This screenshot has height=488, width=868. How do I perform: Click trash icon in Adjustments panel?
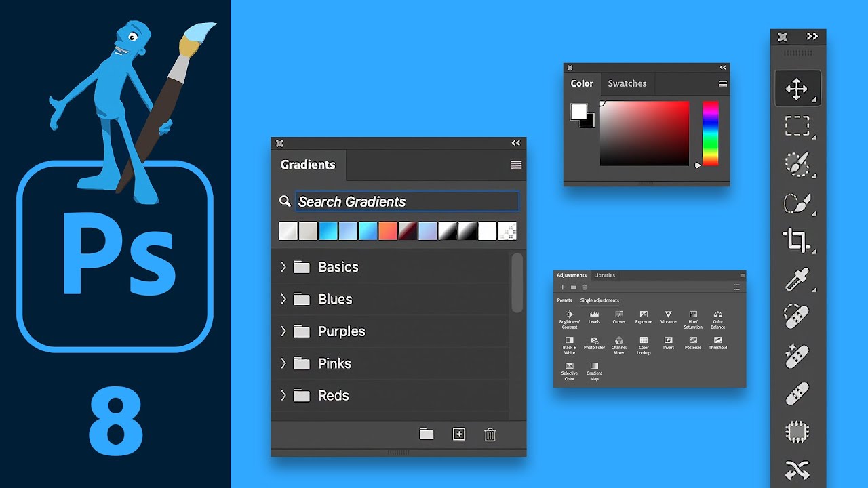click(x=585, y=287)
